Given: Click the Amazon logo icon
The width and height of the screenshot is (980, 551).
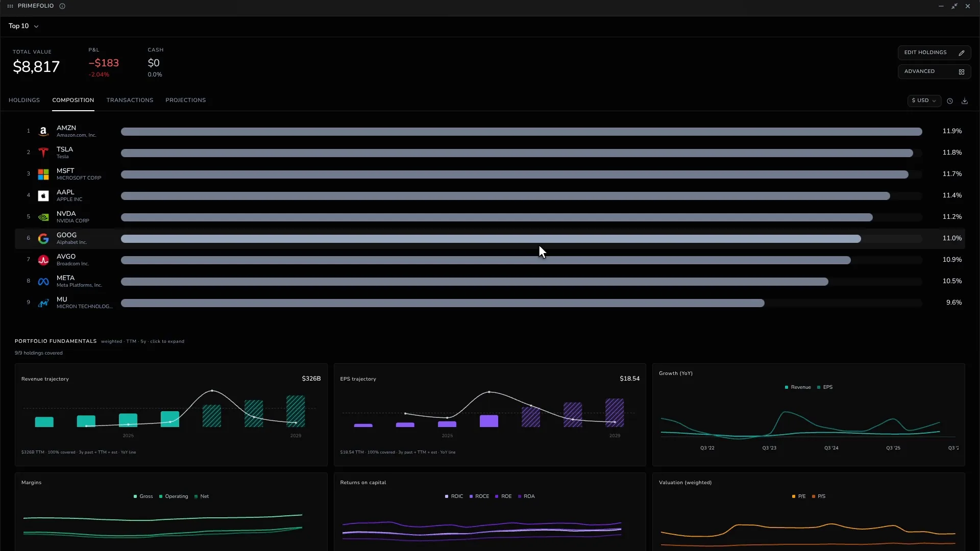Looking at the screenshot, I should click(43, 132).
